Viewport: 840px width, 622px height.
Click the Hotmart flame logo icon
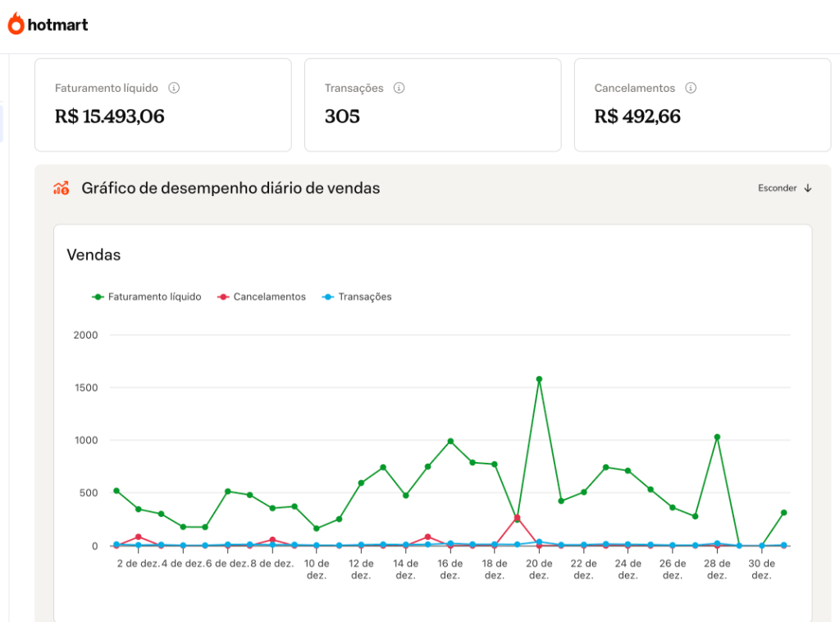[x=16, y=25]
